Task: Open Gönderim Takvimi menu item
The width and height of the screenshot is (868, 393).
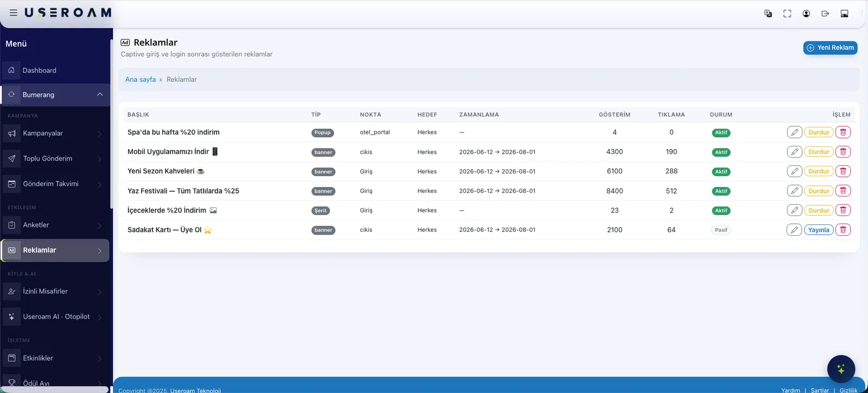Action: pyautogui.click(x=55, y=184)
